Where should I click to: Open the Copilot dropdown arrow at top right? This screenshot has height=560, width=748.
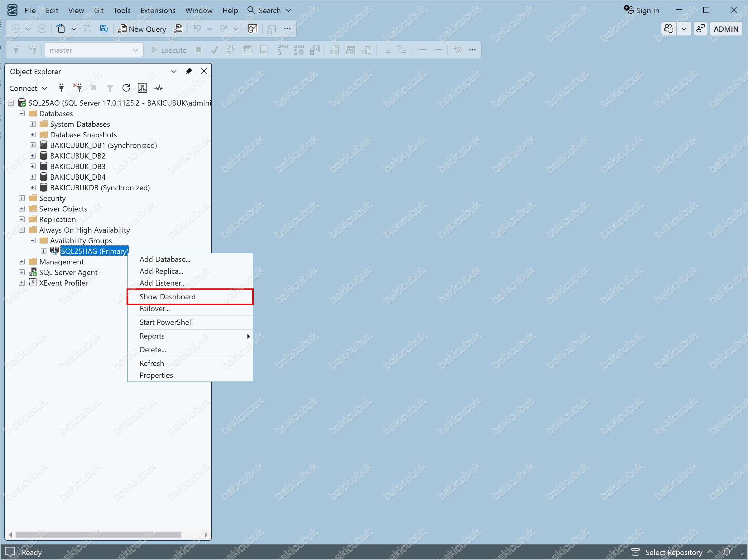(684, 29)
